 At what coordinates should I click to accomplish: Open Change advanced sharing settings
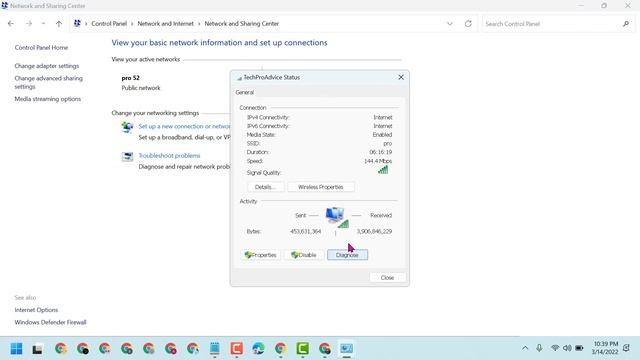click(49, 82)
